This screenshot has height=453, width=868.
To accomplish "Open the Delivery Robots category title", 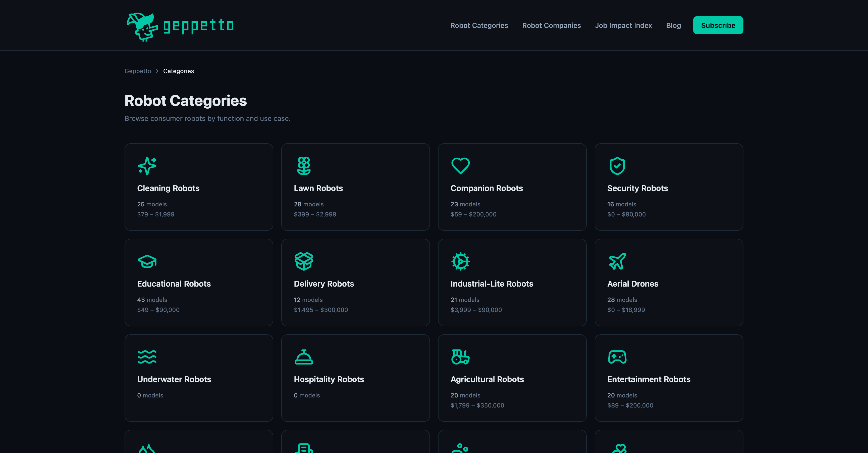I will 323,284.
